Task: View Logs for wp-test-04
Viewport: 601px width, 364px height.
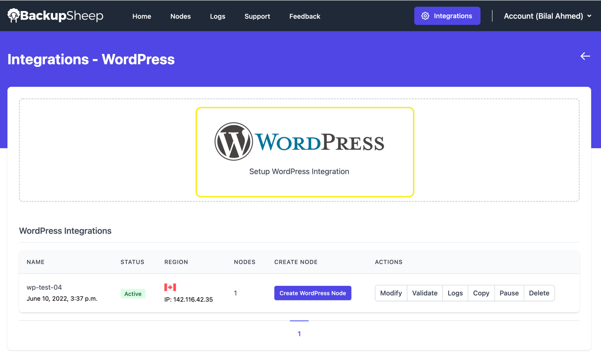Action: (455, 293)
